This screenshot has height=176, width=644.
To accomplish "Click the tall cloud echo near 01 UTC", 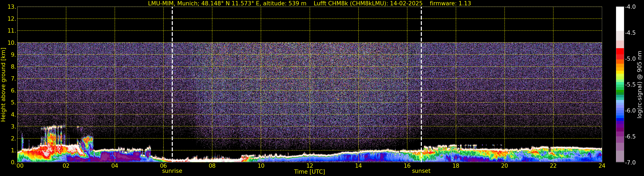I will pyautogui.click(x=52, y=136).
